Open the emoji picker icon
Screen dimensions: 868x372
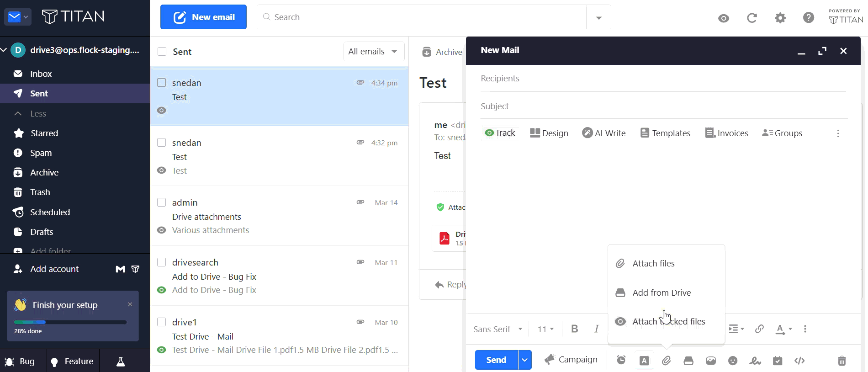click(733, 361)
